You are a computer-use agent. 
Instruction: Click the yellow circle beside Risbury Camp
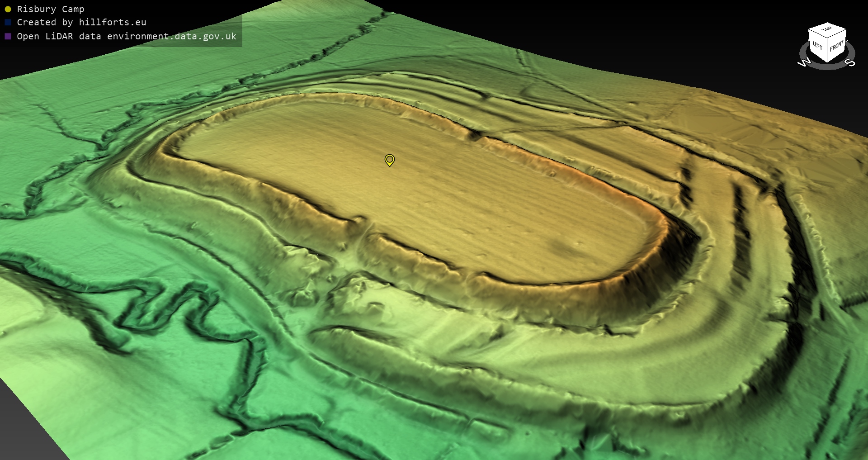coord(8,9)
